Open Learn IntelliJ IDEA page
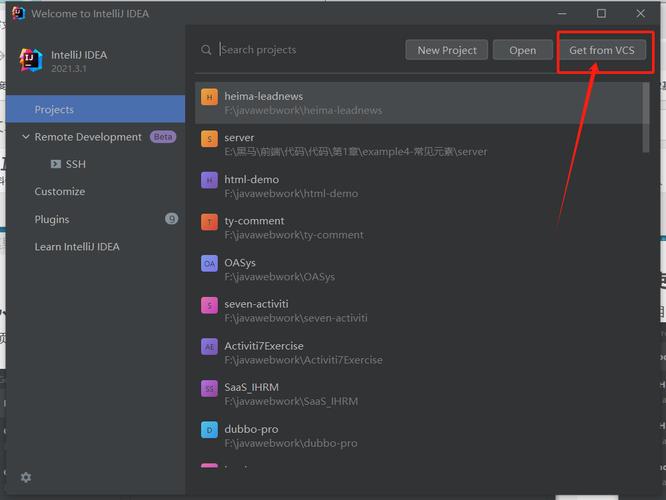The height and width of the screenshot is (500, 666). (77, 247)
